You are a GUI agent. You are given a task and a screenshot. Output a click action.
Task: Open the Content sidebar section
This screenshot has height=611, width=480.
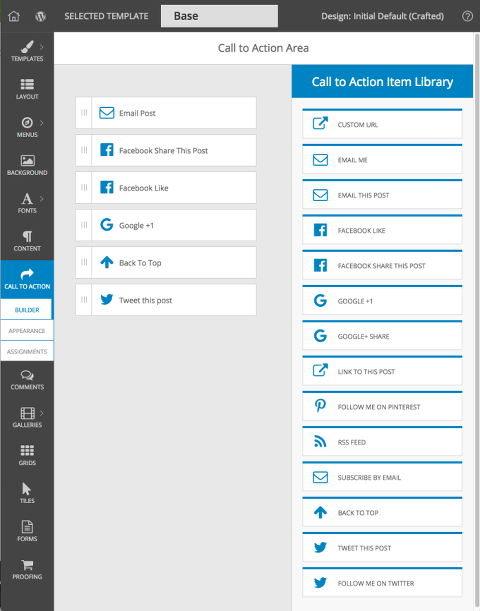click(27, 241)
